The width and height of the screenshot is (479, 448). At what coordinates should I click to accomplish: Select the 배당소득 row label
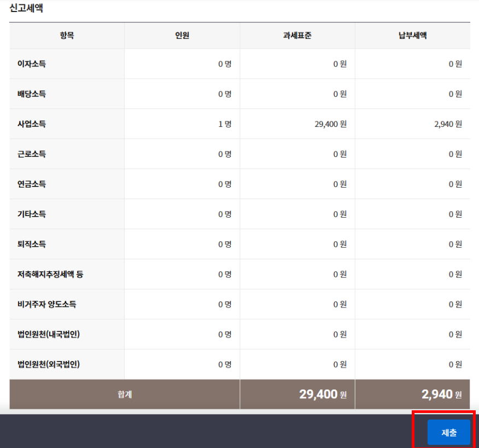[x=32, y=94]
